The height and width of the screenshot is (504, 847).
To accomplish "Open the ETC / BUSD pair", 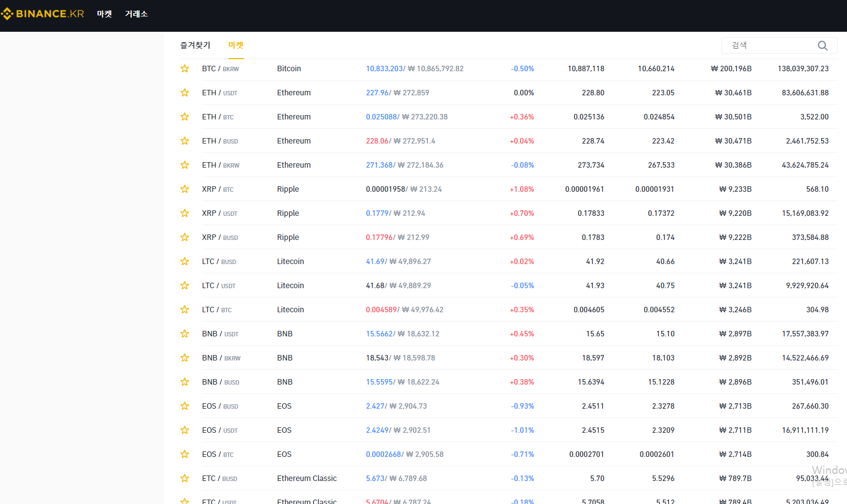I will click(x=220, y=478).
